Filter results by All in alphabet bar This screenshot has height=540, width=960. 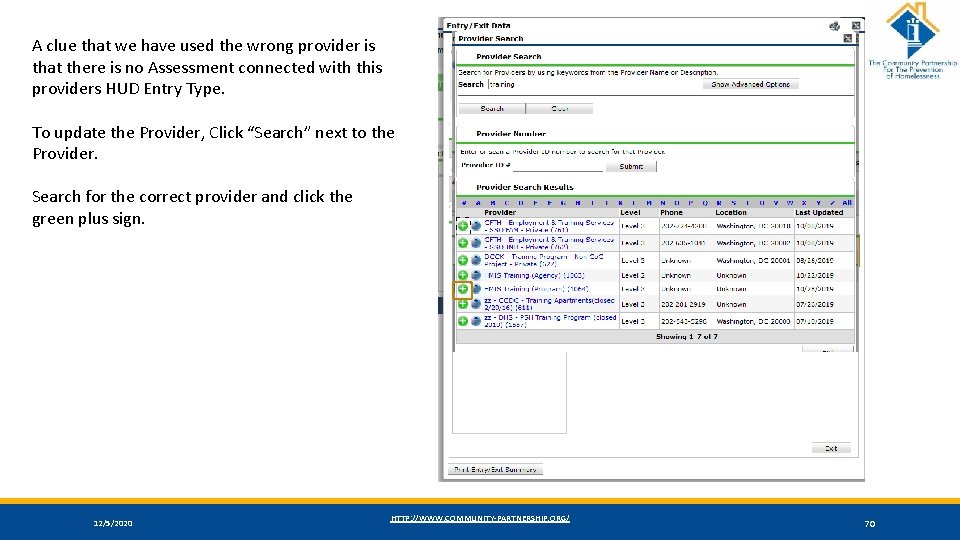click(x=847, y=203)
